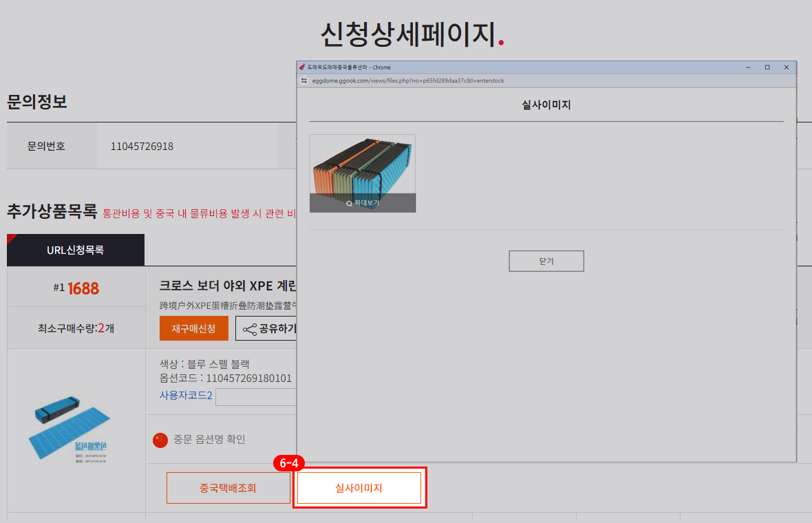Click the highlighted 실사이미지 button
Image resolution: width=812 pixels, height=523 pixels.
[x=359, y=488]
